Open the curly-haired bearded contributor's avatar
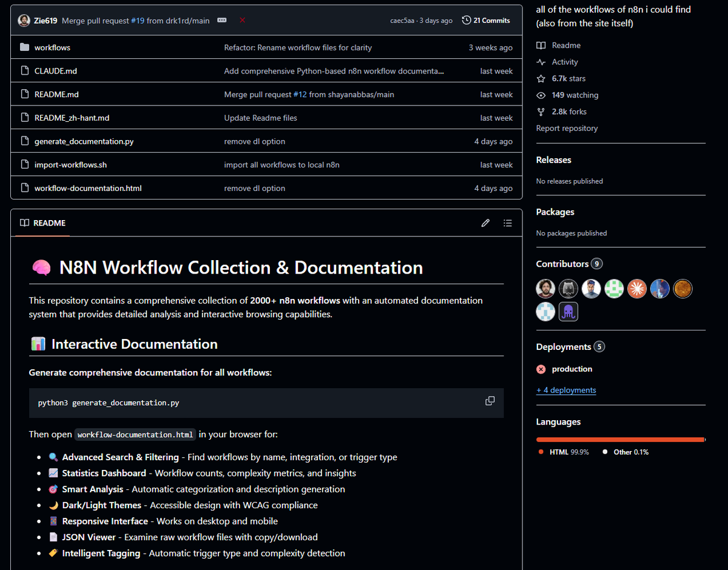This screenshot has height=570, width=728. pos(545,289)
